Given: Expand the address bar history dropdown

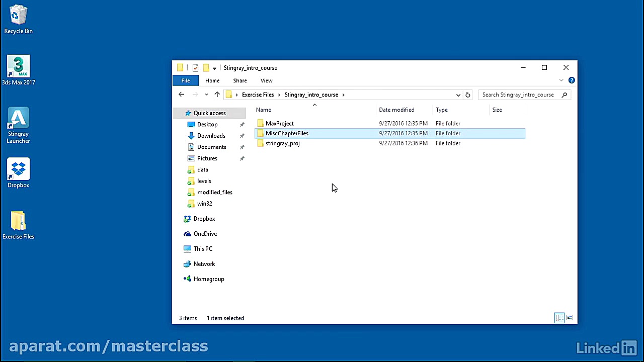Looking at the screenshot, I should pyautogui.click(x=458, y=95).
